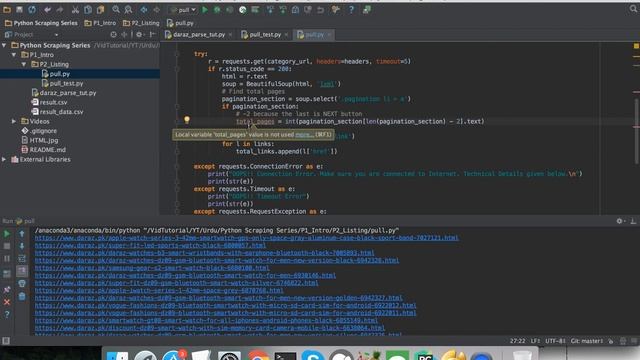Hide the Project panel via toolbar icon

pos(153,35)
